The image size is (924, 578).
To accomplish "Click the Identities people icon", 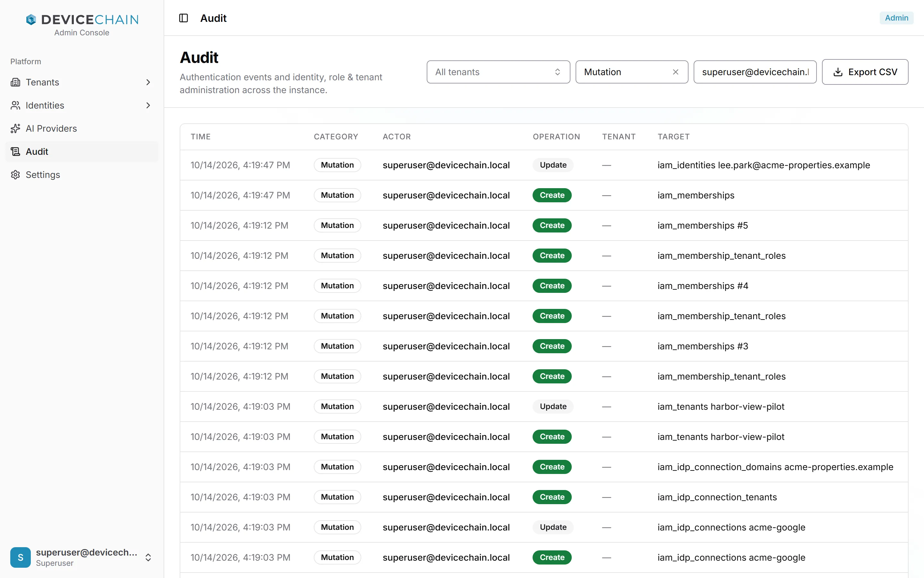I will [x=15, y=106].
